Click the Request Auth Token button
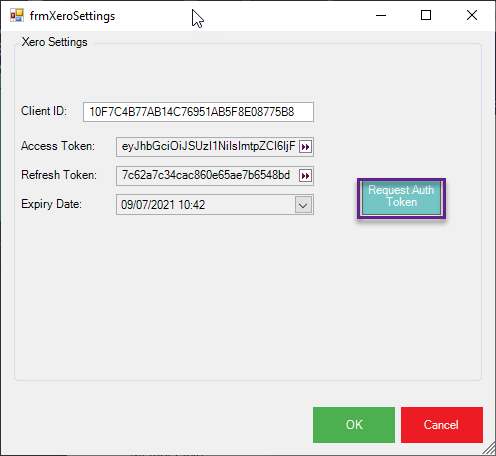496x456 pixels. (401, 198)
